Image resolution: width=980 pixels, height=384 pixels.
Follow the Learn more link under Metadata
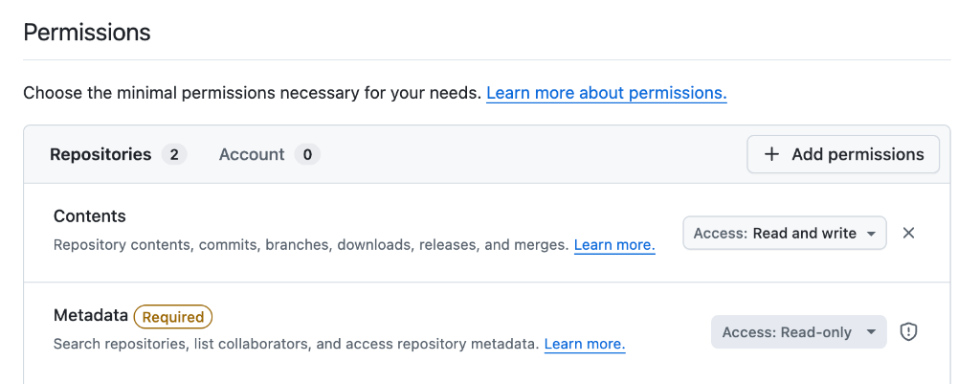click(585, 344)
